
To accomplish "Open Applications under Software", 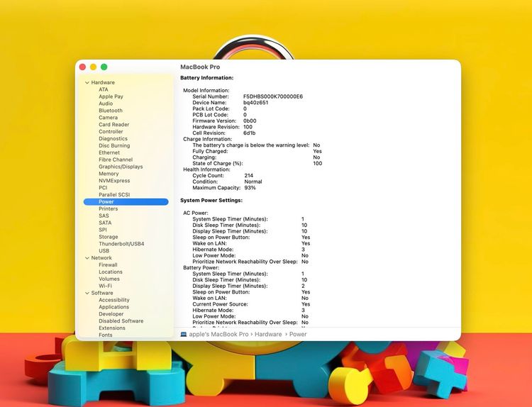I will [114, 307].
